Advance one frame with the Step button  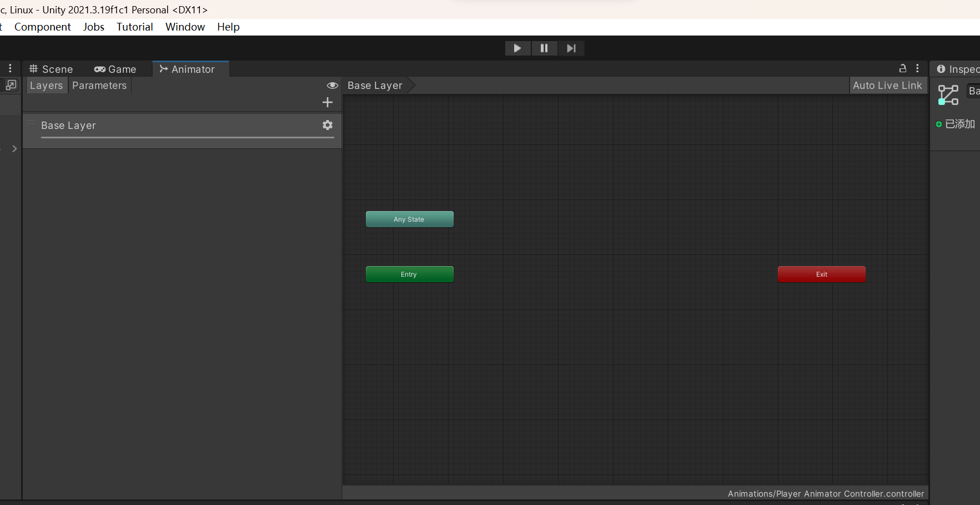pyautogui.click(x=571, y=48)
